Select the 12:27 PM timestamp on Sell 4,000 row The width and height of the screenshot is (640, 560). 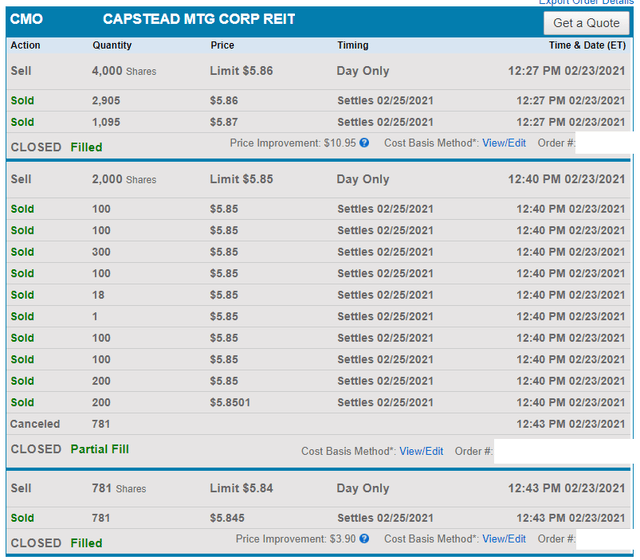coord(567,71)
